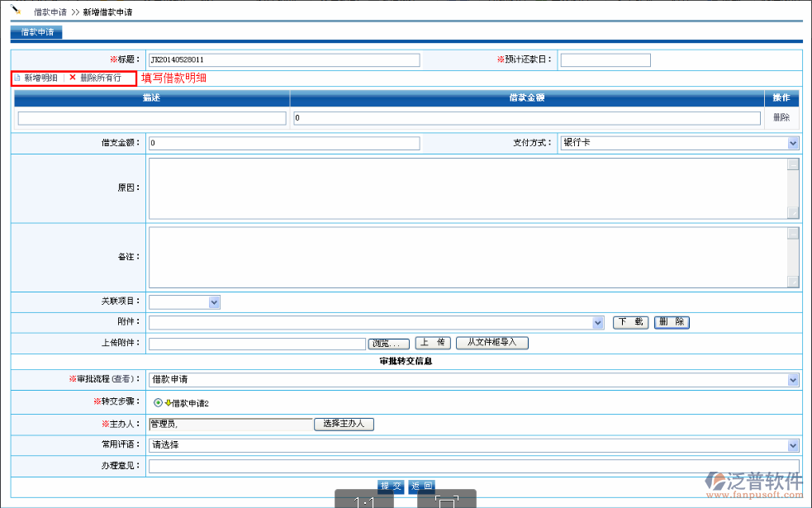Screen dimensions: 812x508
Task: Expand the 常用评语 dropdown
Action: point(793,445)
